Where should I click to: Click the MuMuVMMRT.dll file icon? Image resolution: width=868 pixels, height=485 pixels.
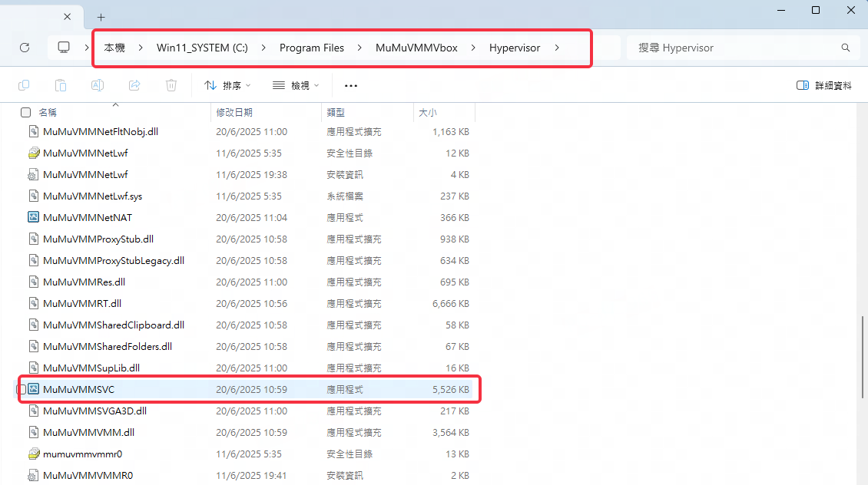33,303
